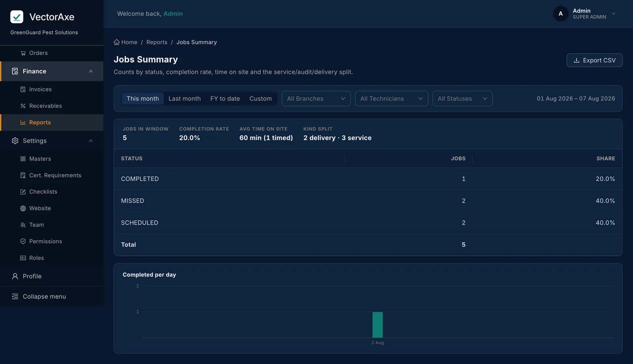
Task: Click the Collapse menu button
Action: point(52,296)
